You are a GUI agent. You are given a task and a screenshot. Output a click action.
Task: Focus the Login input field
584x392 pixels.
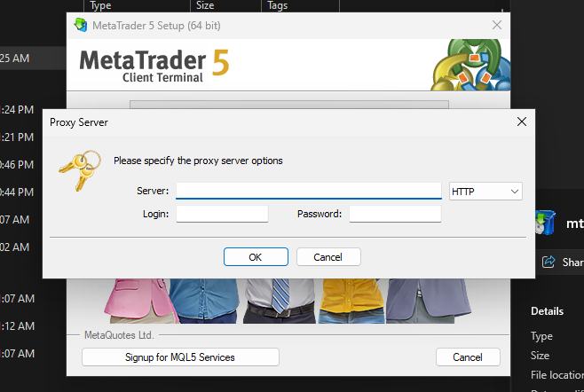tap(222, 214)
